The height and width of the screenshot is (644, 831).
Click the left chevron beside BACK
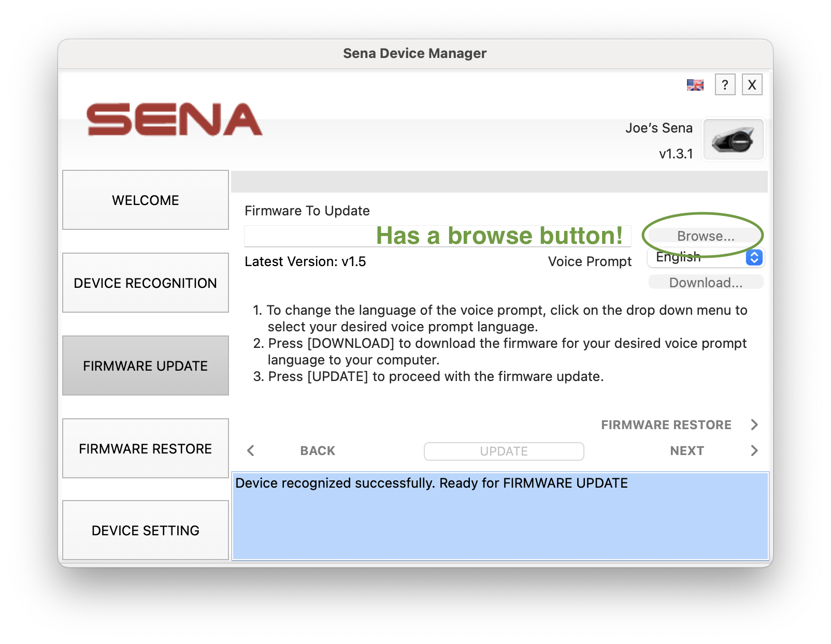(x=251, y=450)
